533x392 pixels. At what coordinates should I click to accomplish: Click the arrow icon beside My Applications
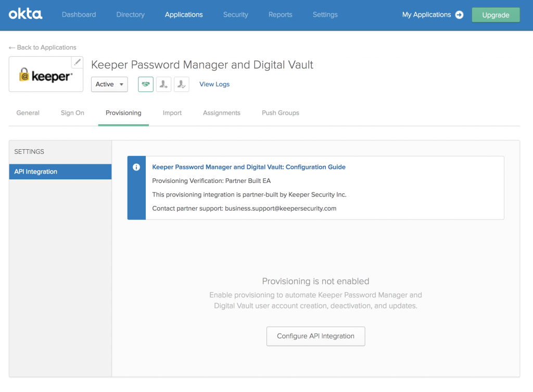click(x=459, y=15)
